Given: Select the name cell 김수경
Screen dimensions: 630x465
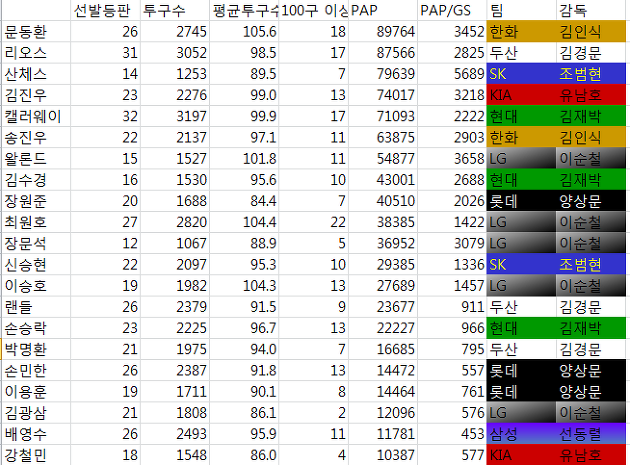Looking at the screenshot, I should click(36, 180).
